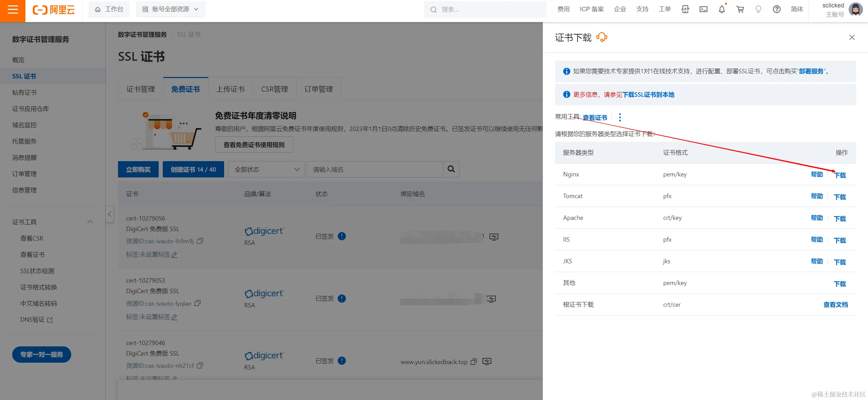Open the Cloud Shell terminal icon

coord(703,9)
